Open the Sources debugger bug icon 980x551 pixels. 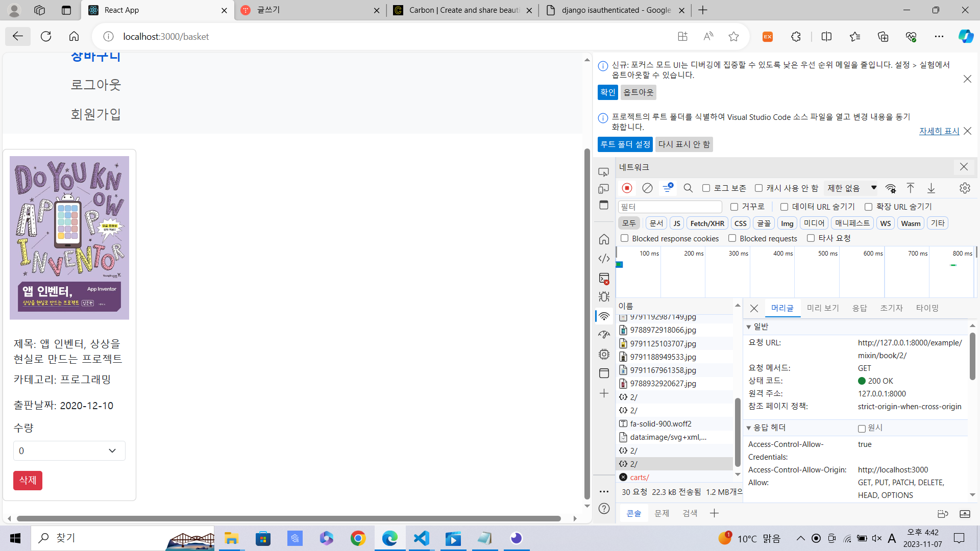tap(604, 296)
